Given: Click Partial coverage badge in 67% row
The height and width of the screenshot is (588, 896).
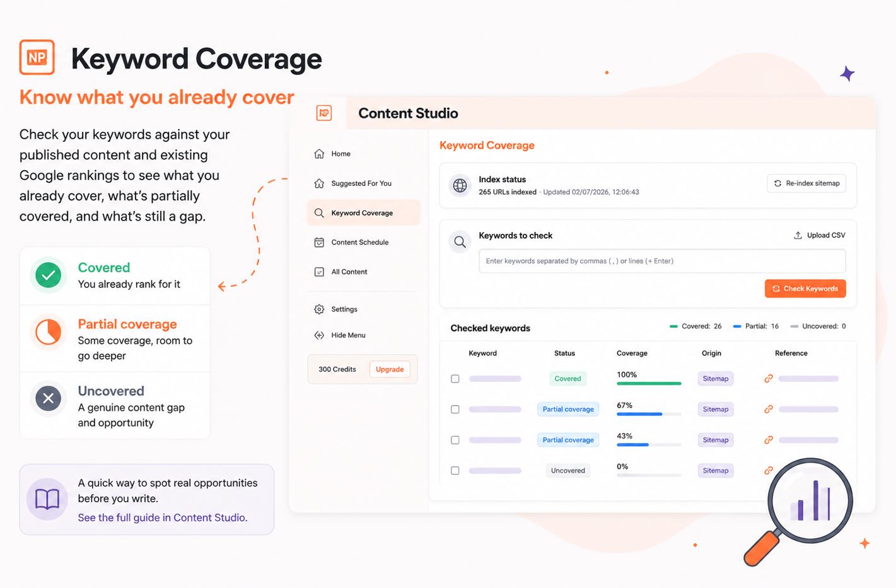Looking at the screenshot, I should [x=568, y=409].
